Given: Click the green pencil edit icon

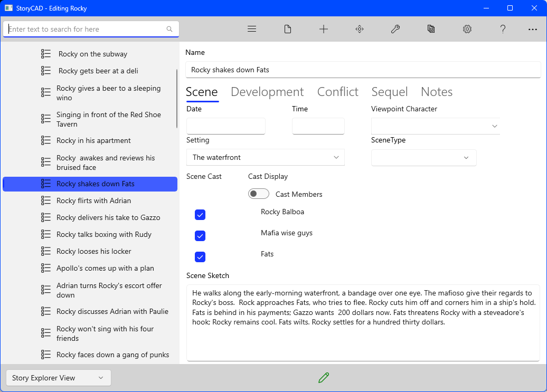Looking at the screenshot, I should pos(324,377).
